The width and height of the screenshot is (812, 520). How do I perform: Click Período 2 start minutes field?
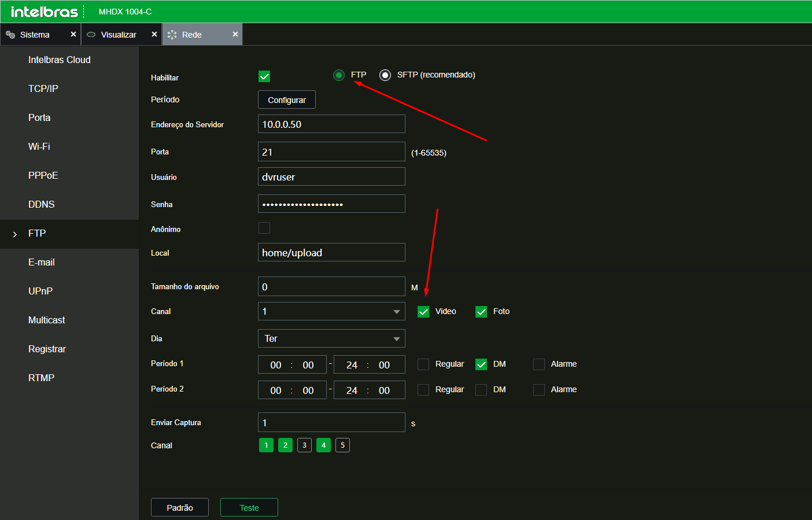coord(308,390)
